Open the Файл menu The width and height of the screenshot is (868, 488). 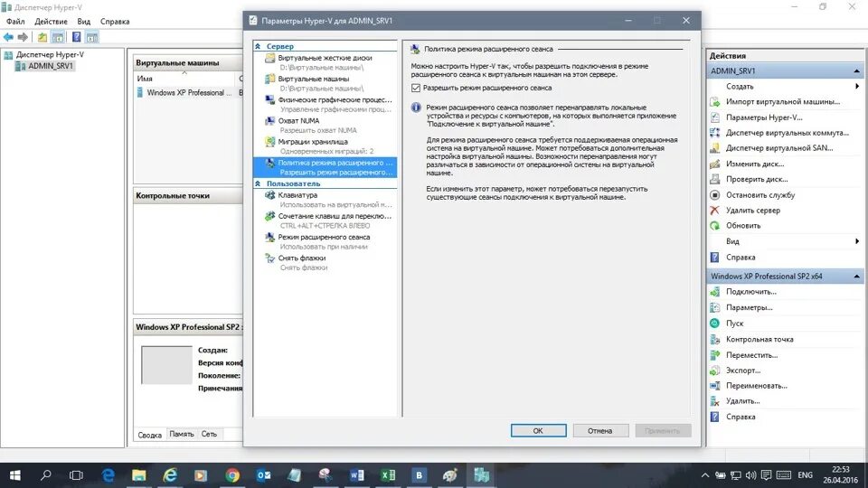tap(15, 22)
